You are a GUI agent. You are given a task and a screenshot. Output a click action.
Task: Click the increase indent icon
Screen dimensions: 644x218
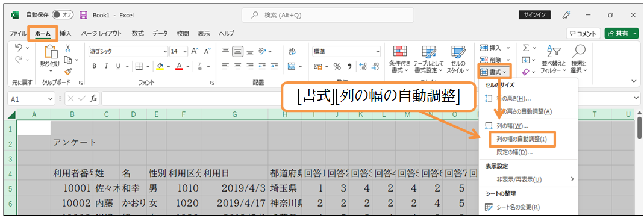pos(274,66)
